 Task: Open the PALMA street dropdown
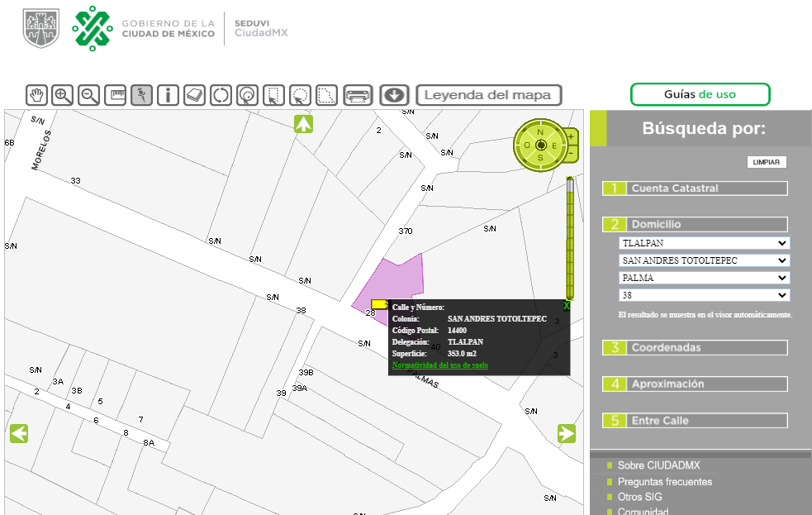704,278
